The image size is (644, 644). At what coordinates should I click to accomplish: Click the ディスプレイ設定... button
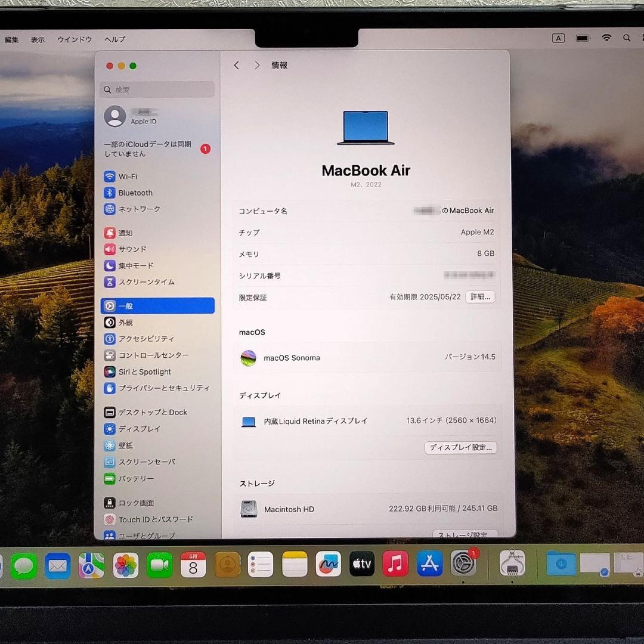click(x=460, y=447)
